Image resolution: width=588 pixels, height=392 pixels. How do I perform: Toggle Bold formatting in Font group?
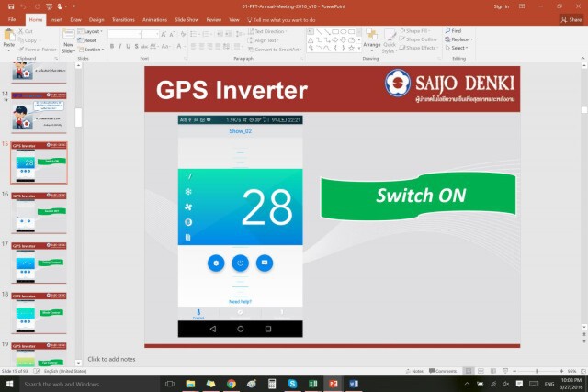(112, 47)
